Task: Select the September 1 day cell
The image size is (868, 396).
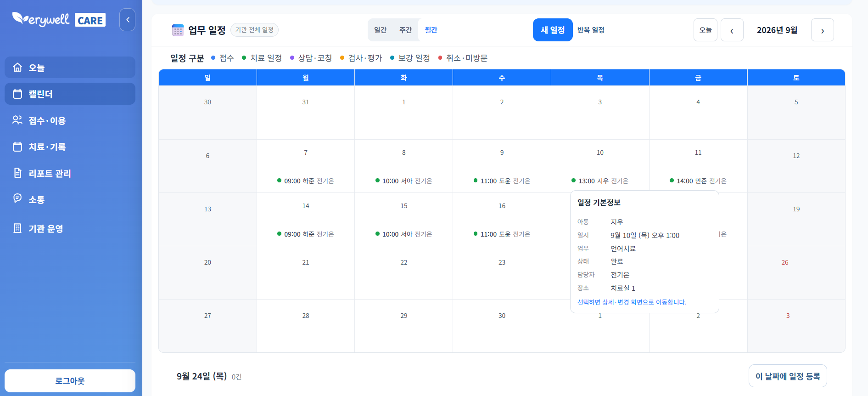Action: 403,112
